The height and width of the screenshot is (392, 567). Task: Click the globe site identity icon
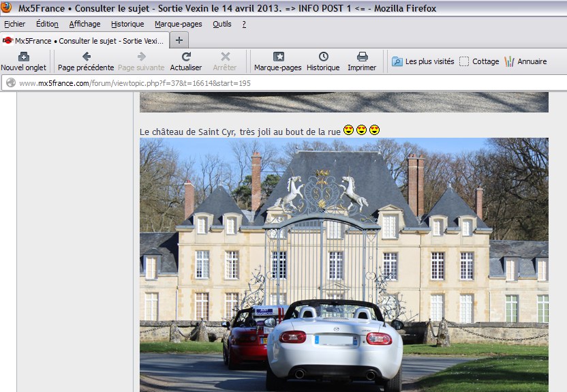[11, 82]
